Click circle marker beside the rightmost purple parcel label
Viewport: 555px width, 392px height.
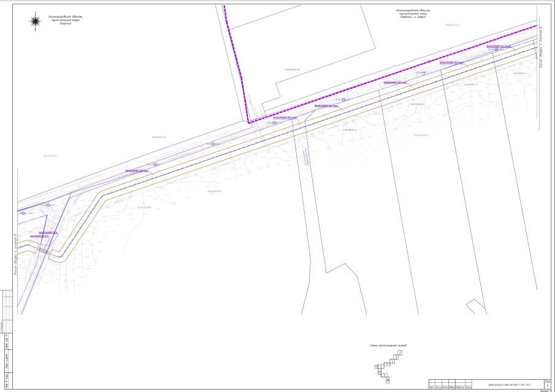(496, 50)
